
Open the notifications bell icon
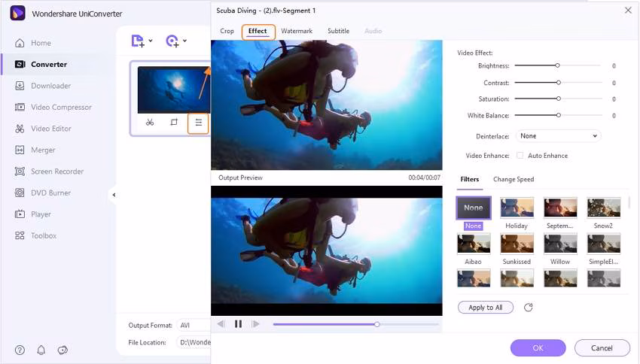41,350
